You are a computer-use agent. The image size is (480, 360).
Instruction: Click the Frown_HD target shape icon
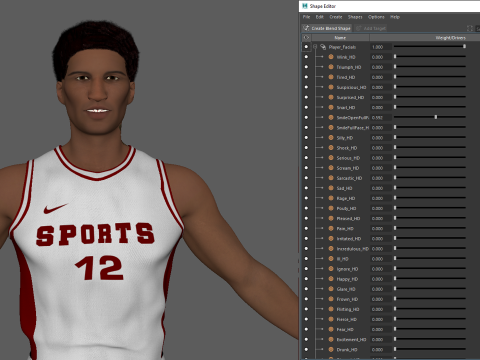[331, 299]
